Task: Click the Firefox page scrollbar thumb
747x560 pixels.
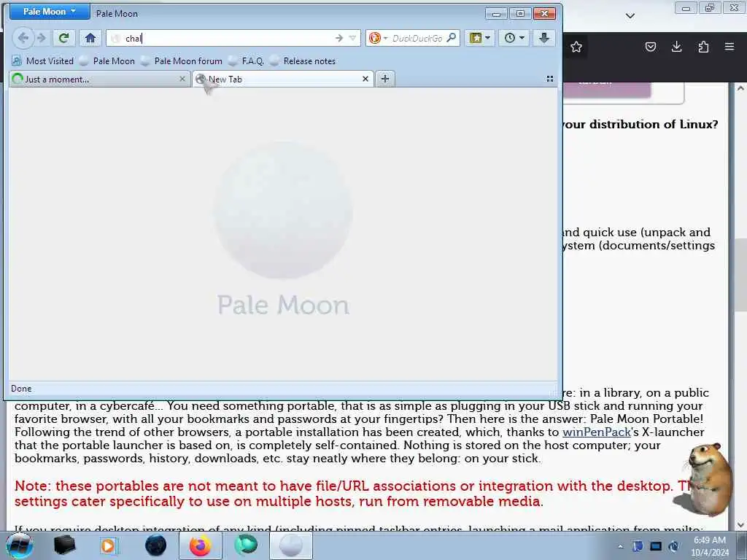Action: [x=740, y=275]
